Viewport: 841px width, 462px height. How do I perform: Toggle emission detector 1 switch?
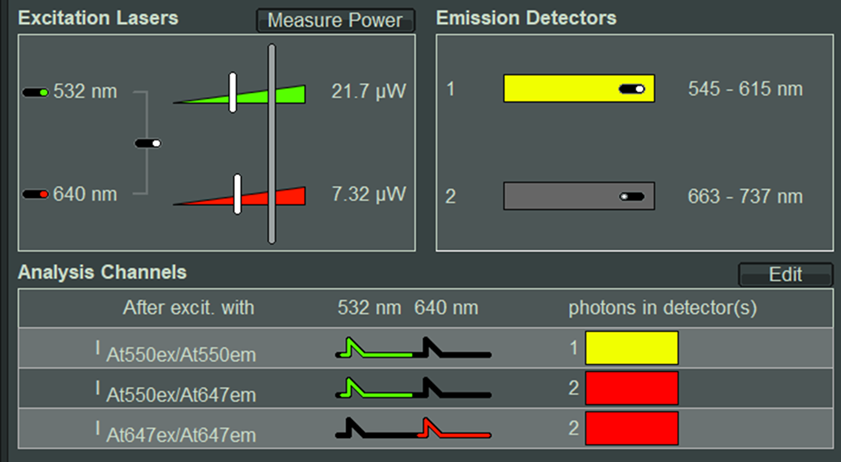(x=632, y=89)
